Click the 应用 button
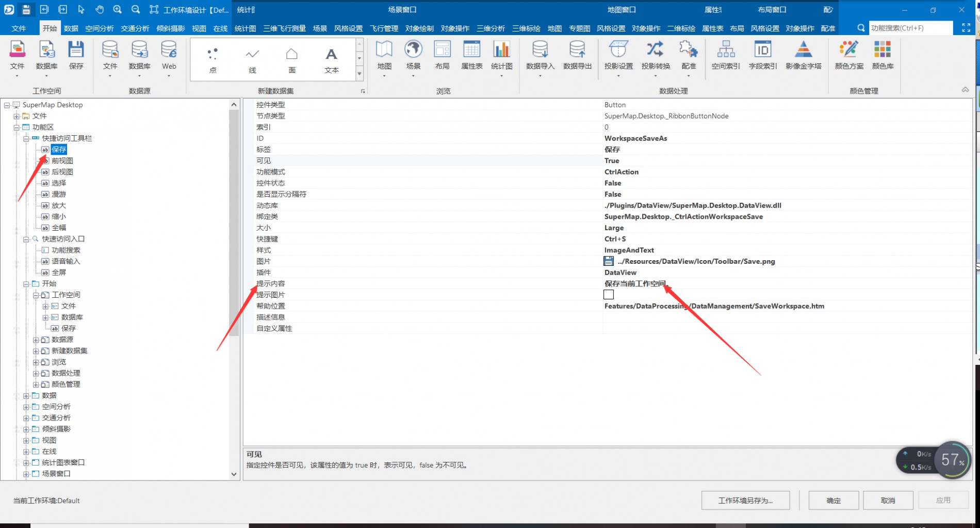The image size is (980, 528). 943,500
